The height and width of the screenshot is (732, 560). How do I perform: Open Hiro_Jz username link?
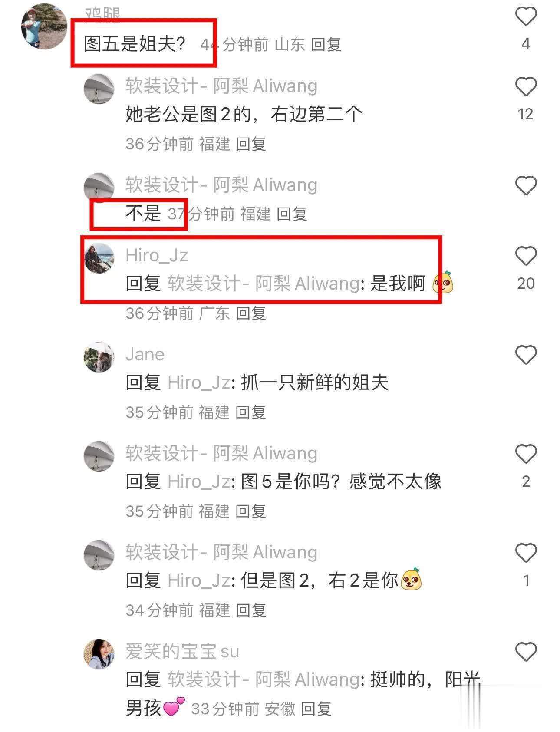point(156,255)
